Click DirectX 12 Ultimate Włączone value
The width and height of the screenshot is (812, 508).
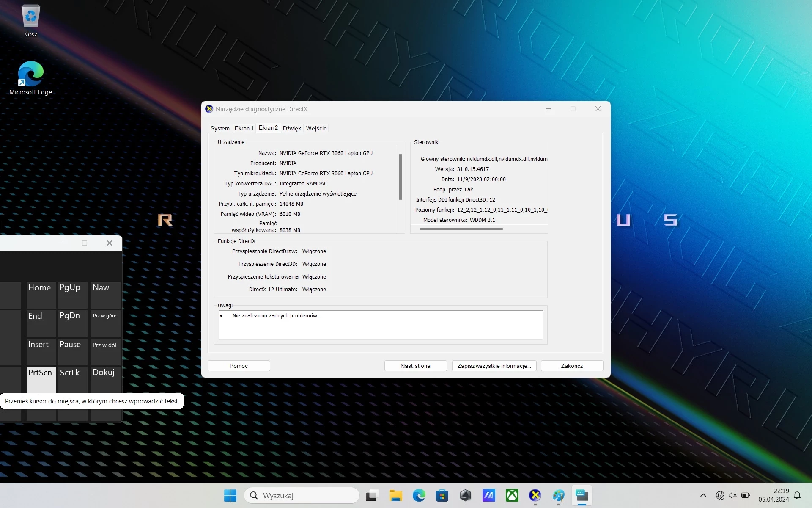pyautogui.click(x=314, y=290)
